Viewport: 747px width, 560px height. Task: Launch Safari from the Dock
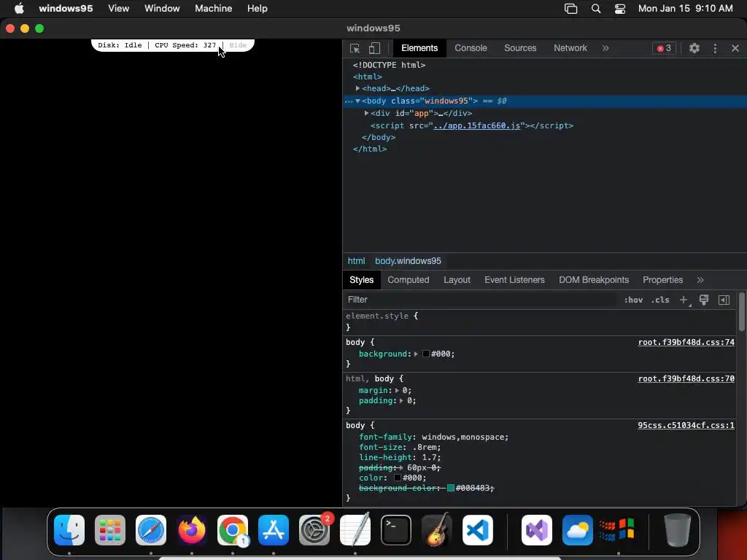151,530
